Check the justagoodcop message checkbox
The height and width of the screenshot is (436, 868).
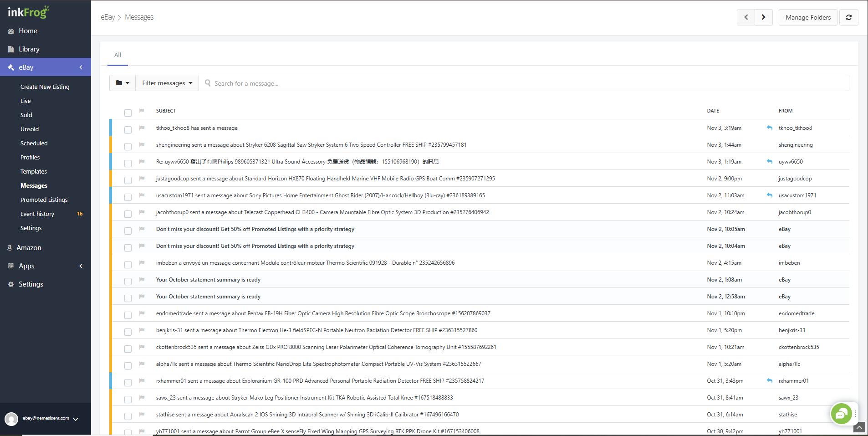tap(128, 180)
